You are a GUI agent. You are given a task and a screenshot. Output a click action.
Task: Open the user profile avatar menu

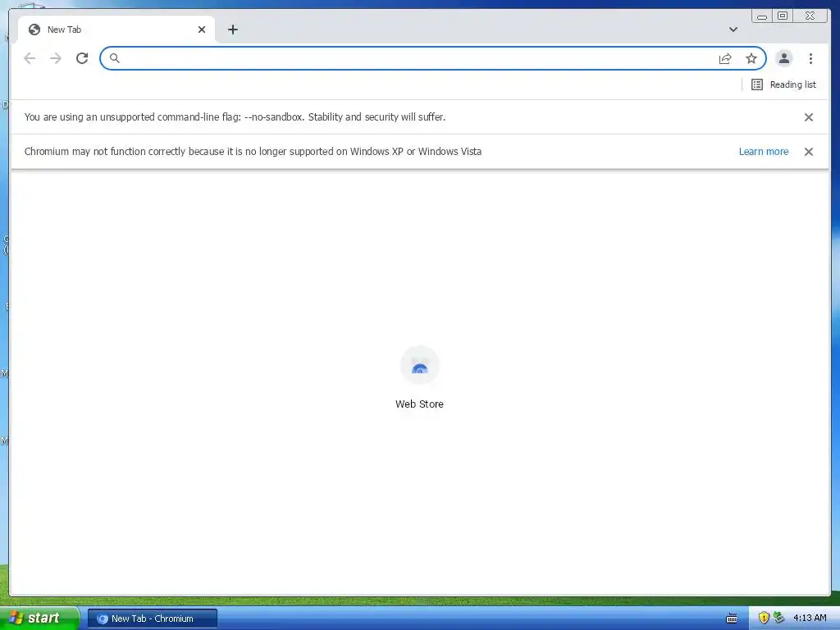[x=783, y=58]
